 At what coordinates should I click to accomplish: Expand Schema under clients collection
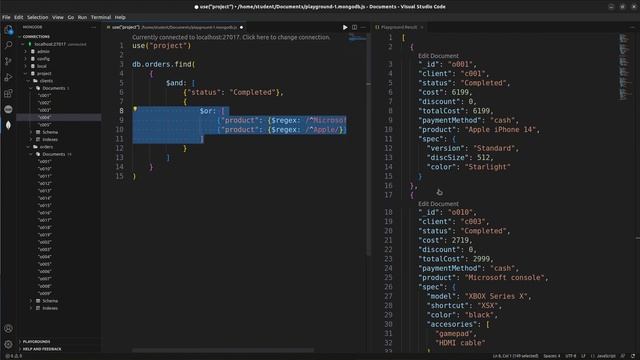(31, 132)
